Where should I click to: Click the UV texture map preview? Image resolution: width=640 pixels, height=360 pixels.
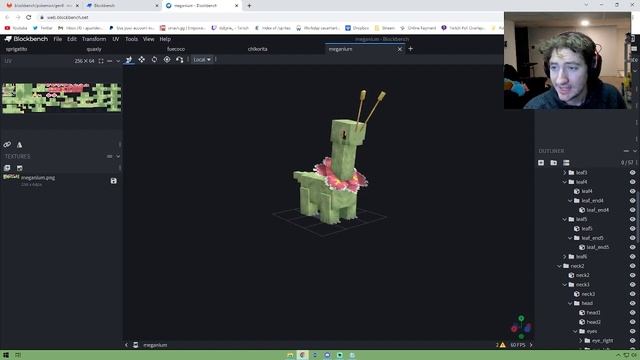point(62,98)
